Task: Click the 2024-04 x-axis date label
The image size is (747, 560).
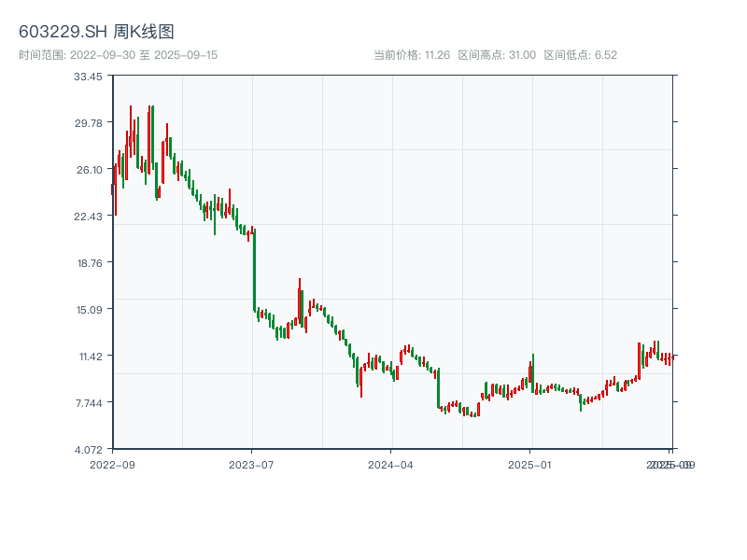Action: [x=391, y=464]
